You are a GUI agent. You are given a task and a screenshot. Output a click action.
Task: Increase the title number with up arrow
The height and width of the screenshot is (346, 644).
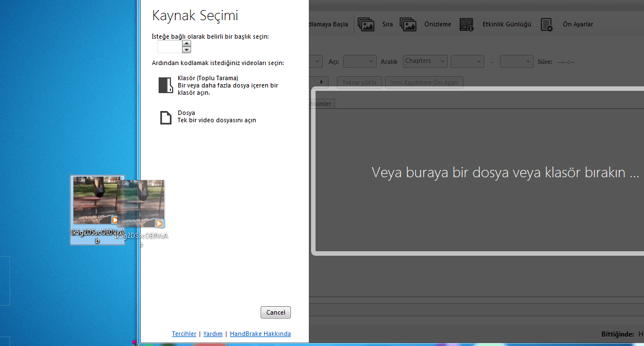(187, 44)
